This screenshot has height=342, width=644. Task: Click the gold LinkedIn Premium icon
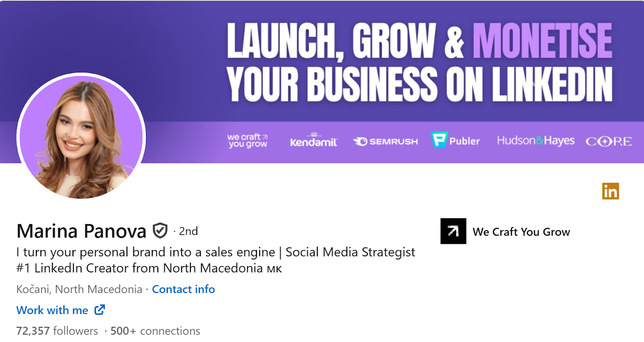611,191
